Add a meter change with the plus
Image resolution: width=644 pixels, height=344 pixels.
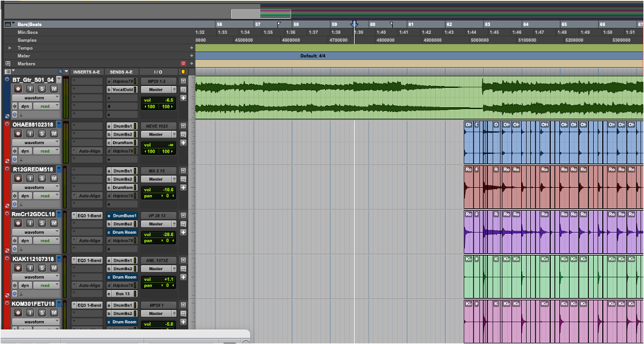click(x=191, y=56)
